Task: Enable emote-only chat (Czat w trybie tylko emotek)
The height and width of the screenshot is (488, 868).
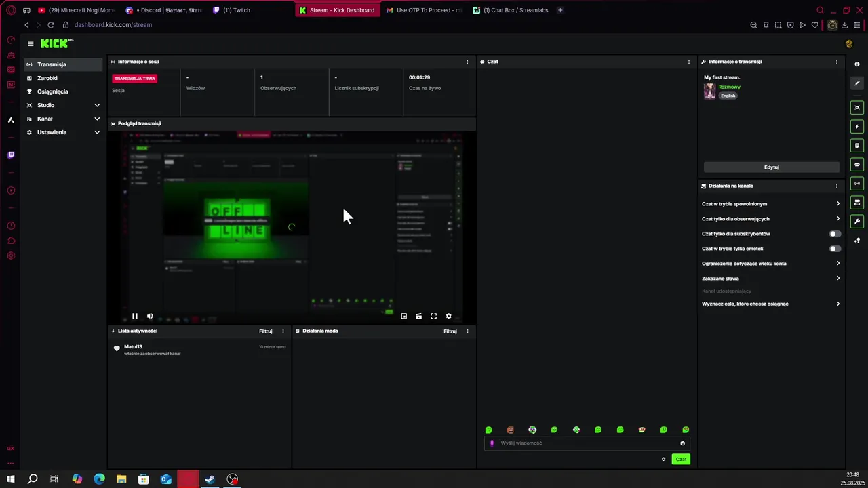Action: tap(835, 249)
